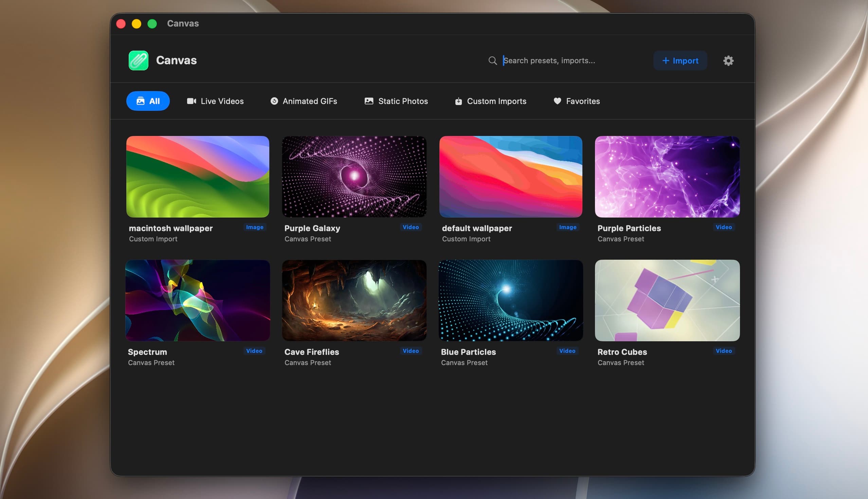
Task: Click "Canvas Preset" under Purple Galaxy
Action: (307, 239)
